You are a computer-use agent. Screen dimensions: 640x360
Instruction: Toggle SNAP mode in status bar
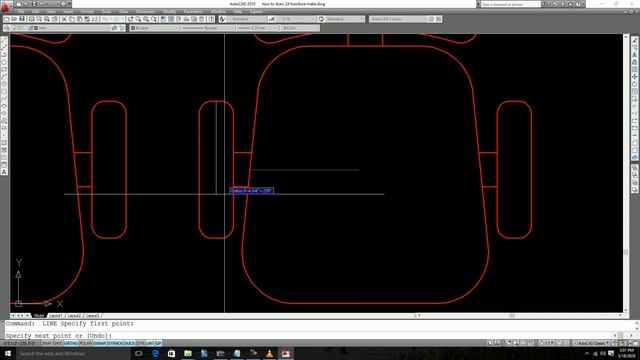(x=46, y=343)
